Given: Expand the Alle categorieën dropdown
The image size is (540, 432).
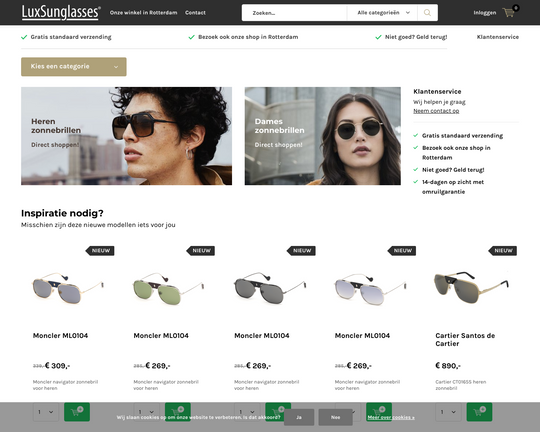Looking at the screenshot, I should 383,13.
